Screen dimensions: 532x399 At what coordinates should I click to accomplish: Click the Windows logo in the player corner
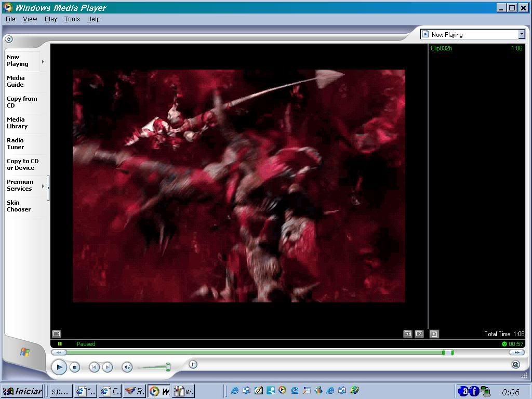(x=24, y=352)
